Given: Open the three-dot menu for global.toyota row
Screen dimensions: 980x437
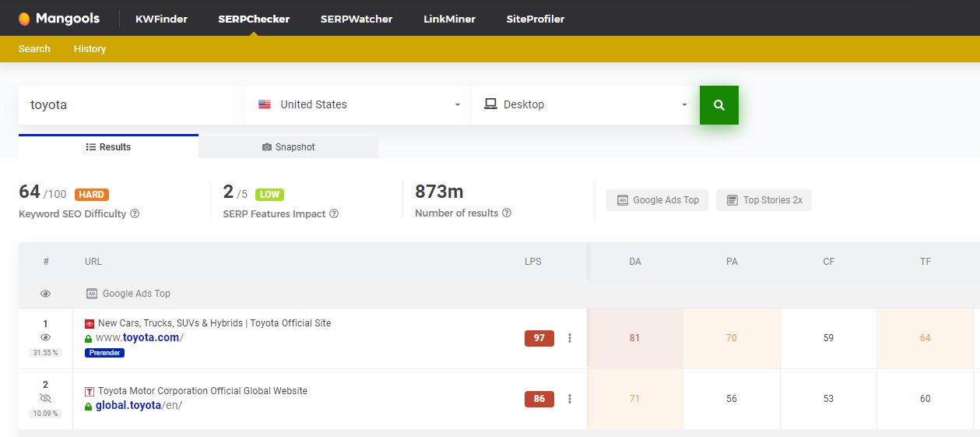Looking at the screenshot, I should tap(570, 399).
